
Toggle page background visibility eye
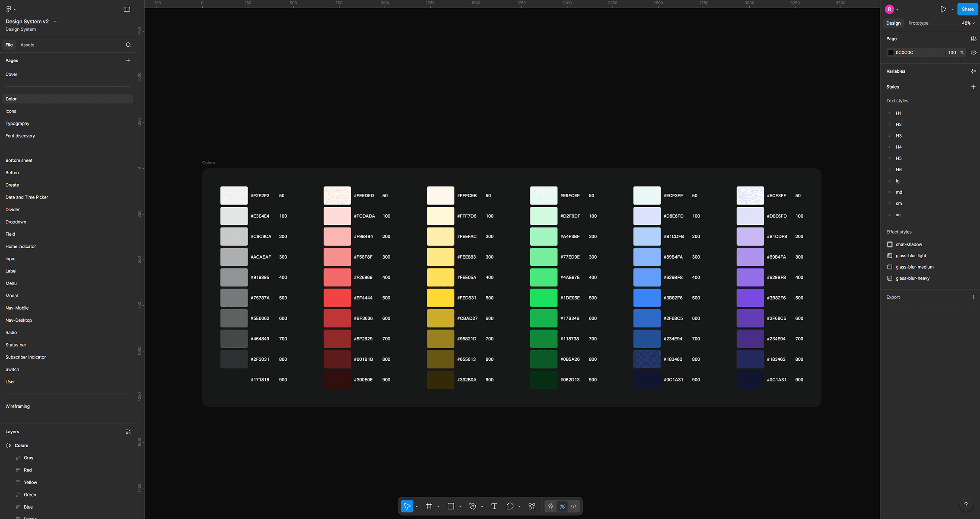click(974, 52)
